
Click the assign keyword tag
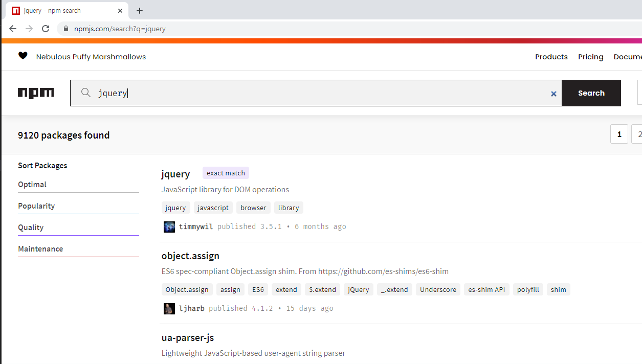pyautogui.click(x=230, y=289)
